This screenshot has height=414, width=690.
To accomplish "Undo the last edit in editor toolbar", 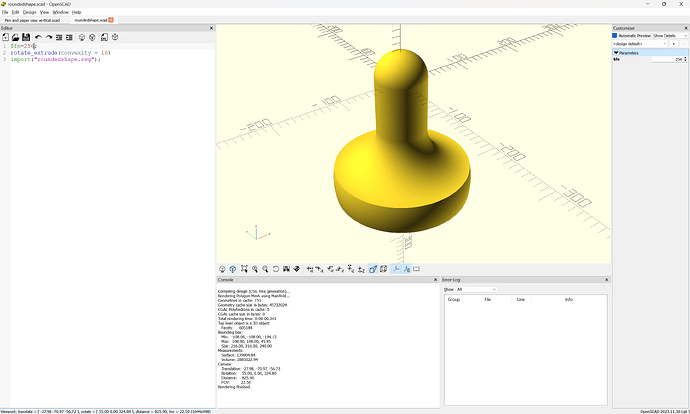I will 38,37.
